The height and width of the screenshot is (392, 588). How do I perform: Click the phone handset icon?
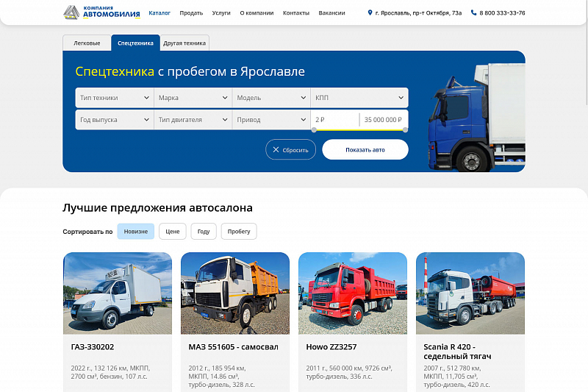point(473,13)
